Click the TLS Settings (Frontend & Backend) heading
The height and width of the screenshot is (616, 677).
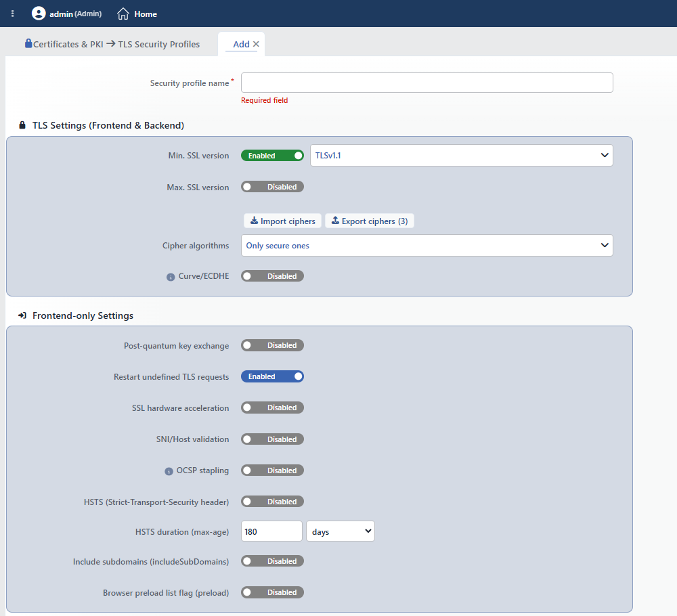(x=108, y=125)
